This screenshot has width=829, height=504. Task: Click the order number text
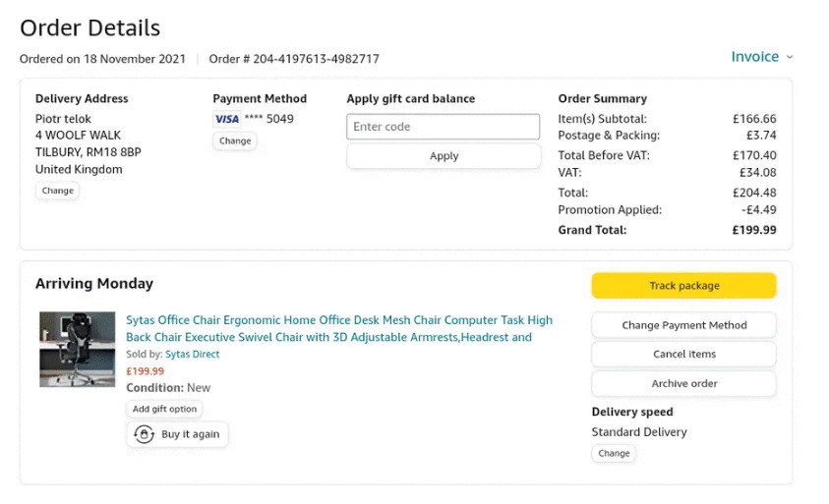(294, 59)
